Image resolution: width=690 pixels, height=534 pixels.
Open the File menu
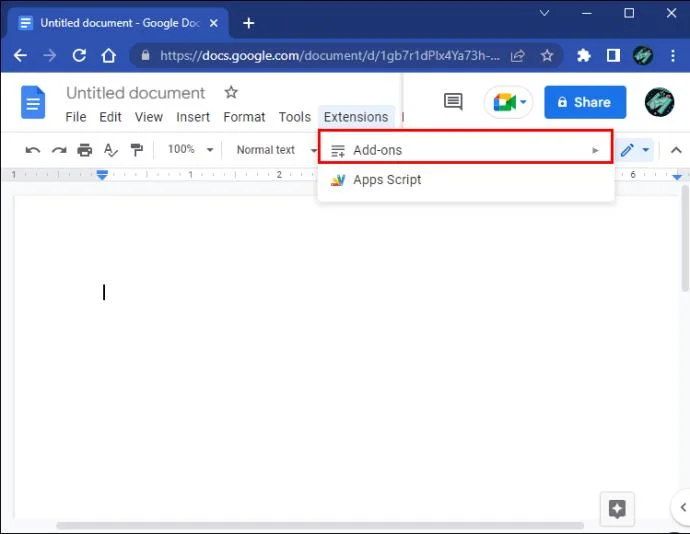76,117
